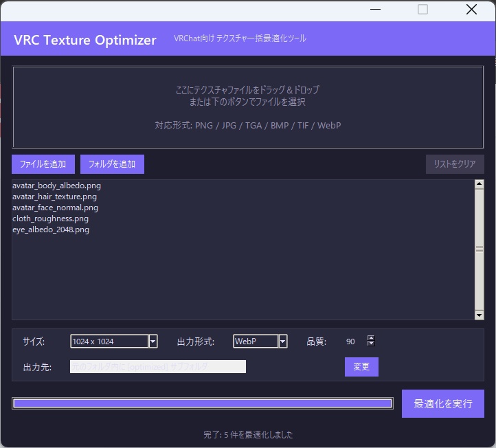Click the file list scrollbar thumb

pos(480,249)
